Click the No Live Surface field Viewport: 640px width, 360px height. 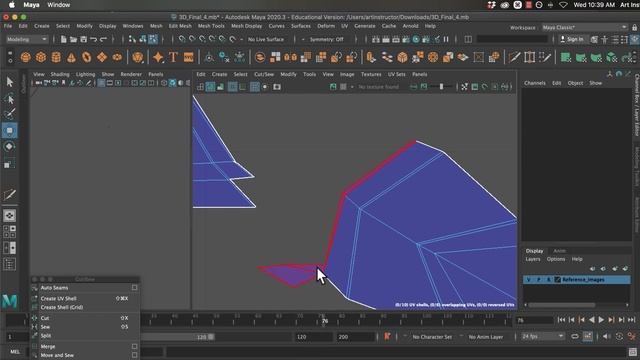(266, 39)
